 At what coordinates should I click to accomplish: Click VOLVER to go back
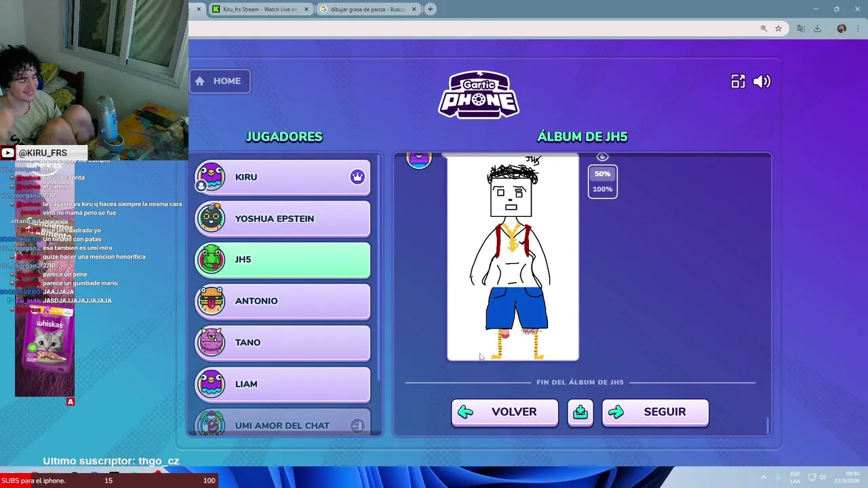(505, 412)
